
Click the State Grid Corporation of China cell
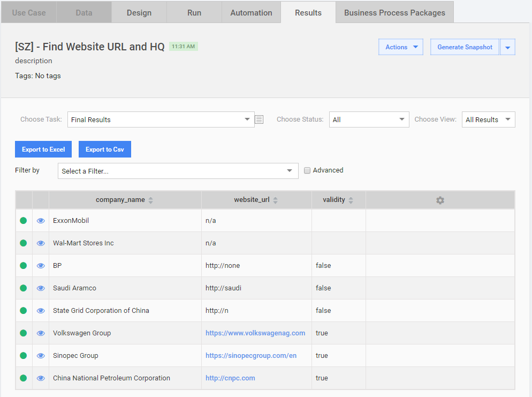coord(125,310)
